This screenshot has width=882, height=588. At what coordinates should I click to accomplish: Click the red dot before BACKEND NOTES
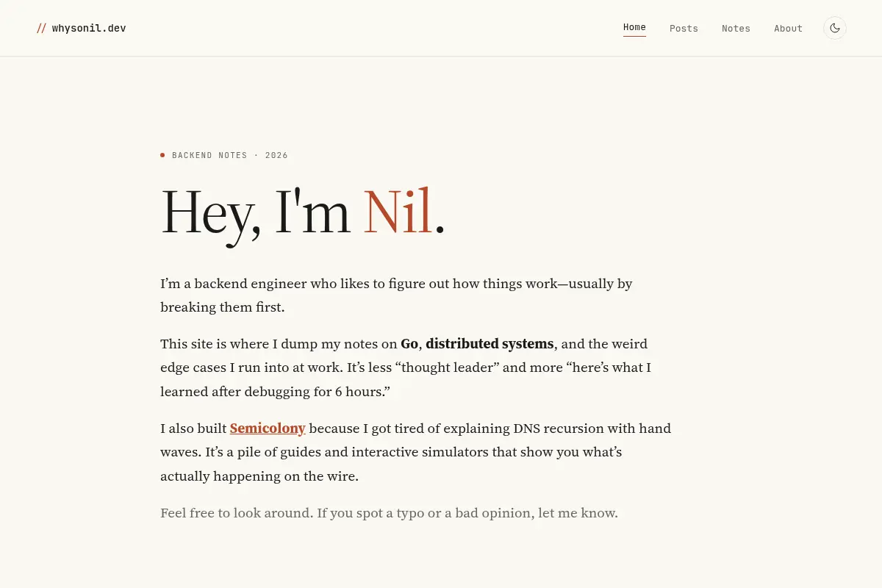click(162, 155)
